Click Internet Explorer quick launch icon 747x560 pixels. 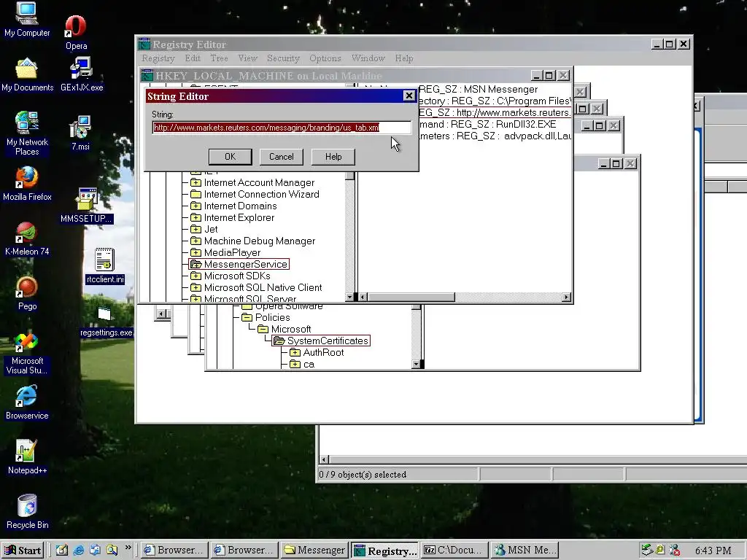(x=79, y=550)
